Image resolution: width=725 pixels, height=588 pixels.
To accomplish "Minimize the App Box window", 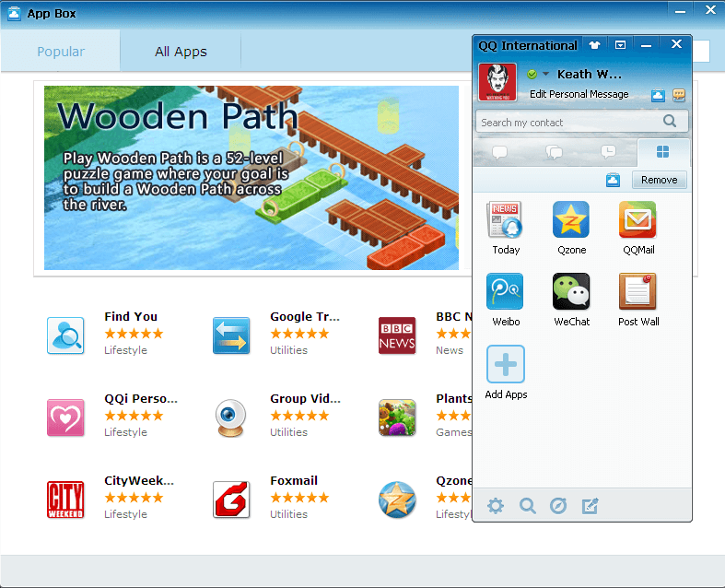I will point(680,11).
